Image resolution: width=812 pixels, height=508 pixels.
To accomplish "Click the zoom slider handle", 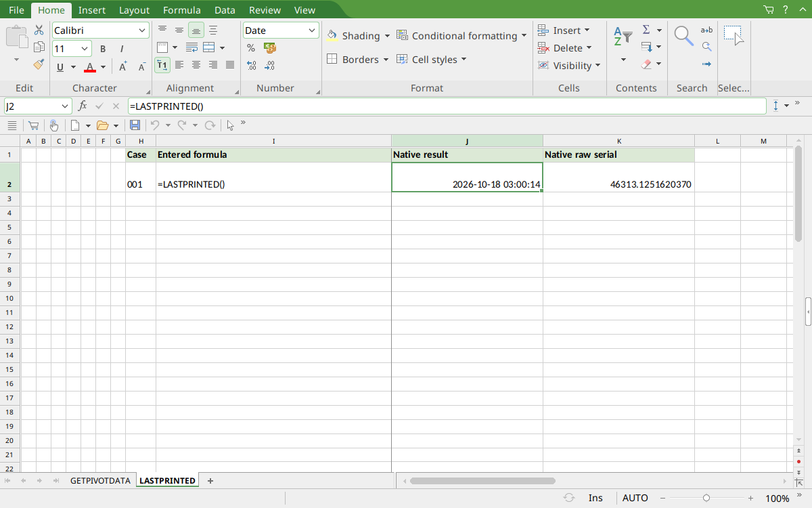I will (x=706, y=498).
